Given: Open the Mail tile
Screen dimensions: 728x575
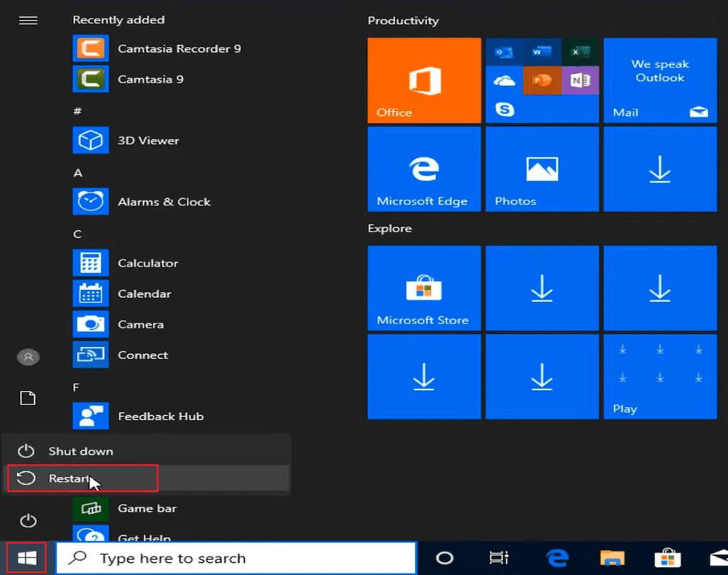Looking at the screenshot, I should [660, 80].
